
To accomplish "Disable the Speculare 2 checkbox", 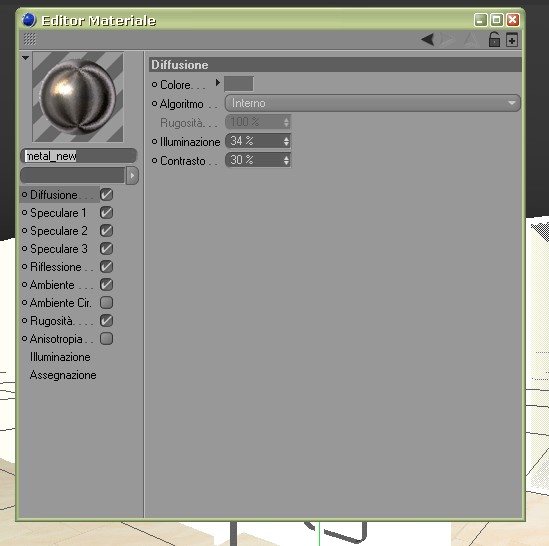I will 106,231.
